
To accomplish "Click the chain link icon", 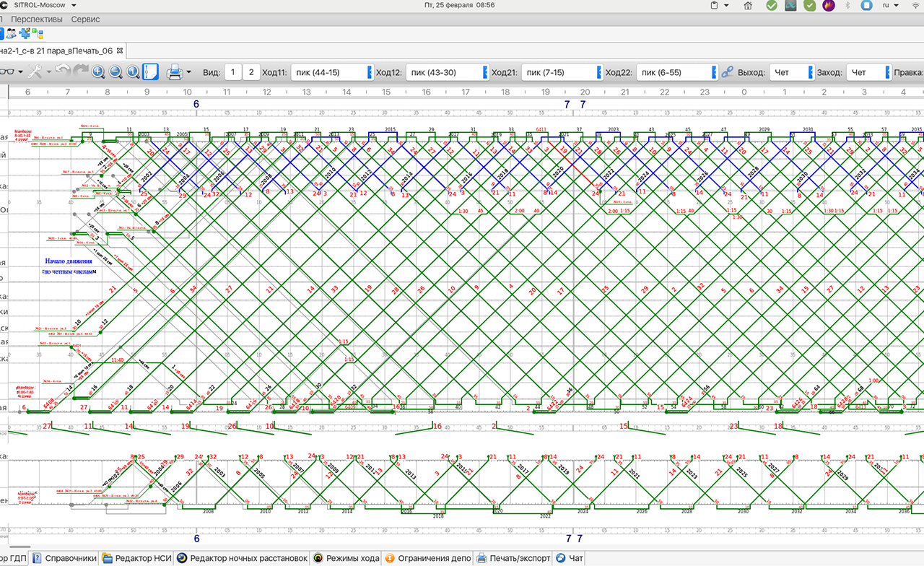I will [x=727, y=72].
